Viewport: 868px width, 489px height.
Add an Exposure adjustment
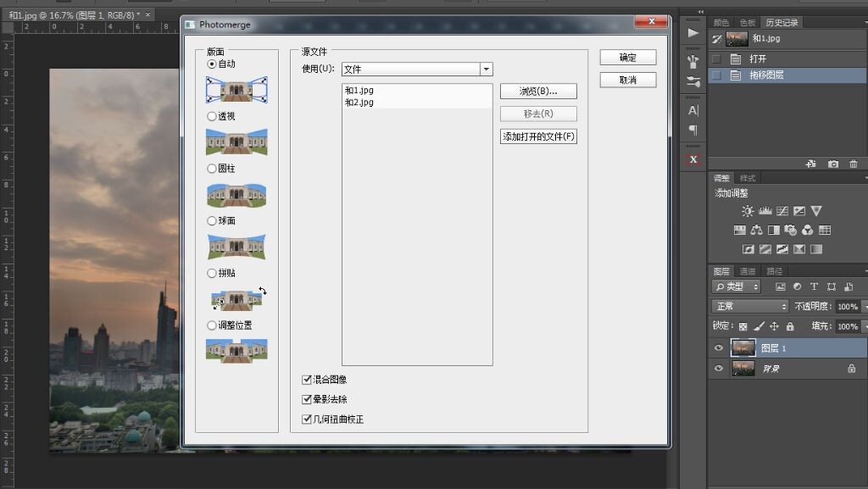tap(798, 211)
